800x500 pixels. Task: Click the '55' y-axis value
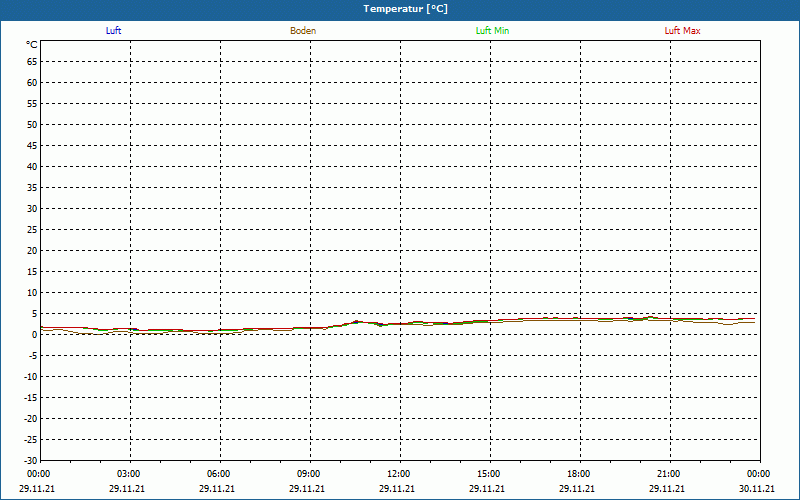point(32,104)
